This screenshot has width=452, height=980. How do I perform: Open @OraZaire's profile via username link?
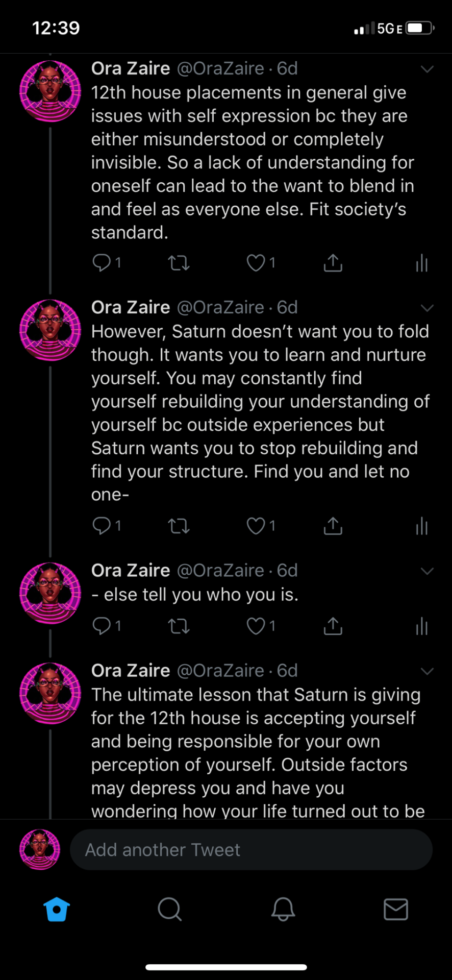click(219, 68)
